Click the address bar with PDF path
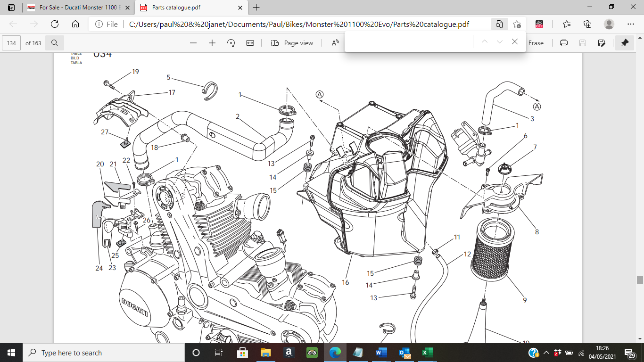The height and width of the screenshot is (362, 644). click(299, 24)
